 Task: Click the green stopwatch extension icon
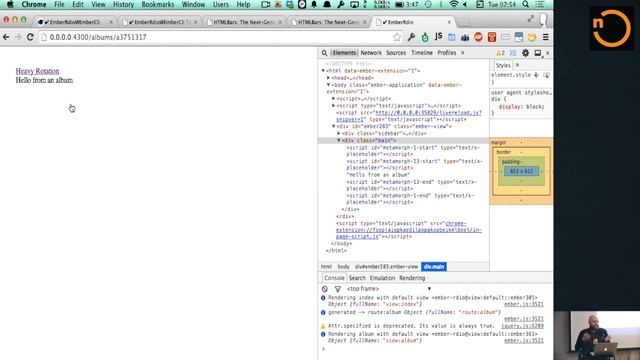tap(425, 37)
